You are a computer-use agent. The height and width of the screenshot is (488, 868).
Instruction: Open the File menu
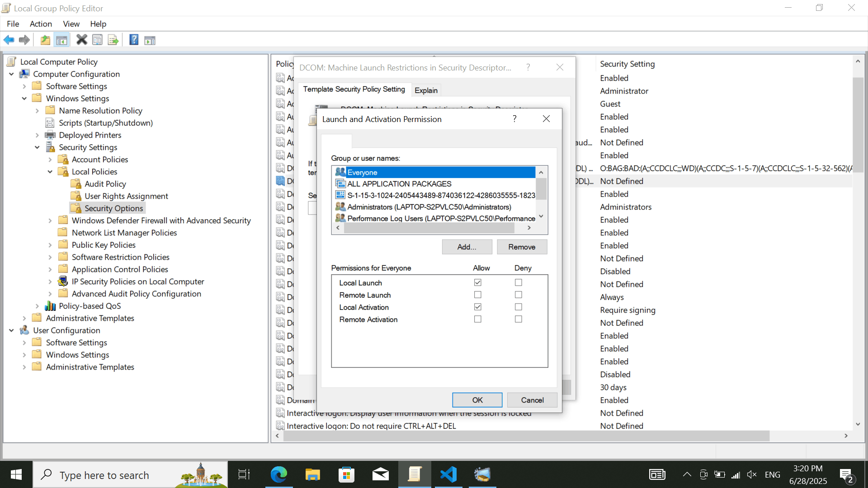click(13, 24)
